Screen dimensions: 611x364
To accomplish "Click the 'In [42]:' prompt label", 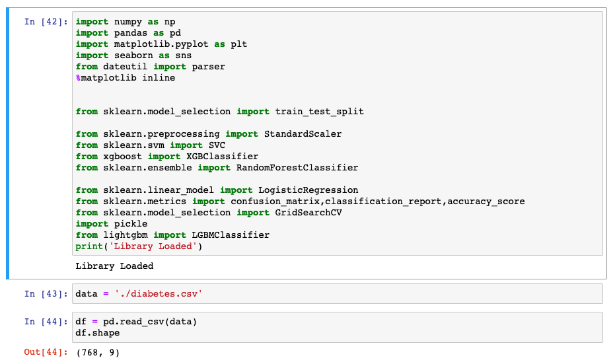I will 46,22.
